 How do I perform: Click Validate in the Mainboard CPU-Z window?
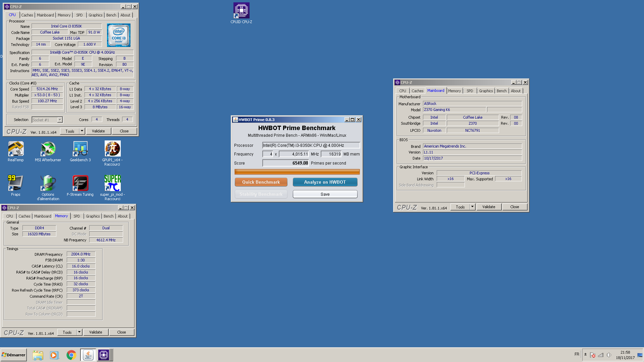(489, 207)
